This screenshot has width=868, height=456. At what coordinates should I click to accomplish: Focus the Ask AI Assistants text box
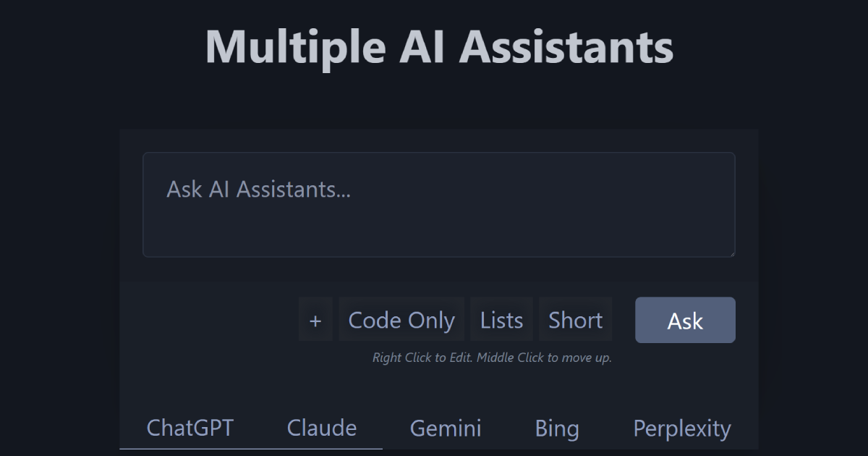(x=439, y=205)
